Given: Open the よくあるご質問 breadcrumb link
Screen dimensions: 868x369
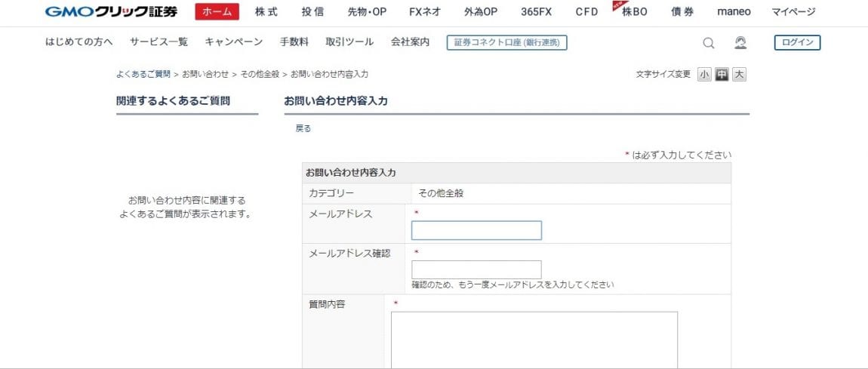Looking at the screenshot, I should point(143,74).
